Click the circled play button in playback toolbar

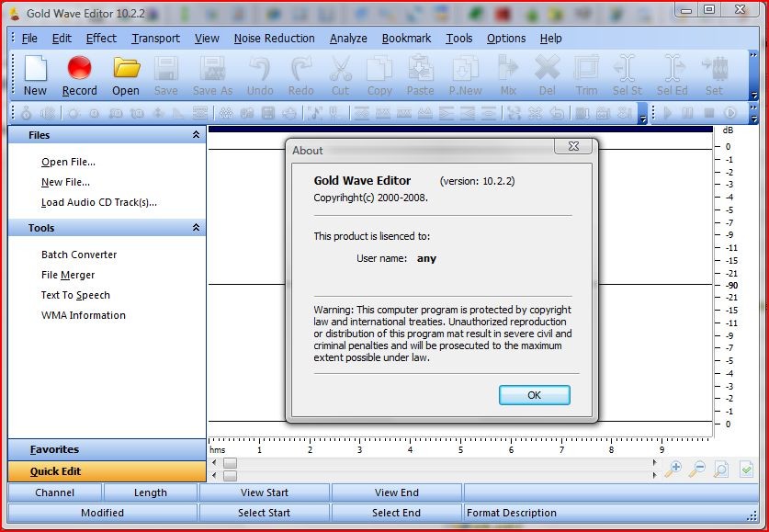pyautogui.click(x=730, y=114)
